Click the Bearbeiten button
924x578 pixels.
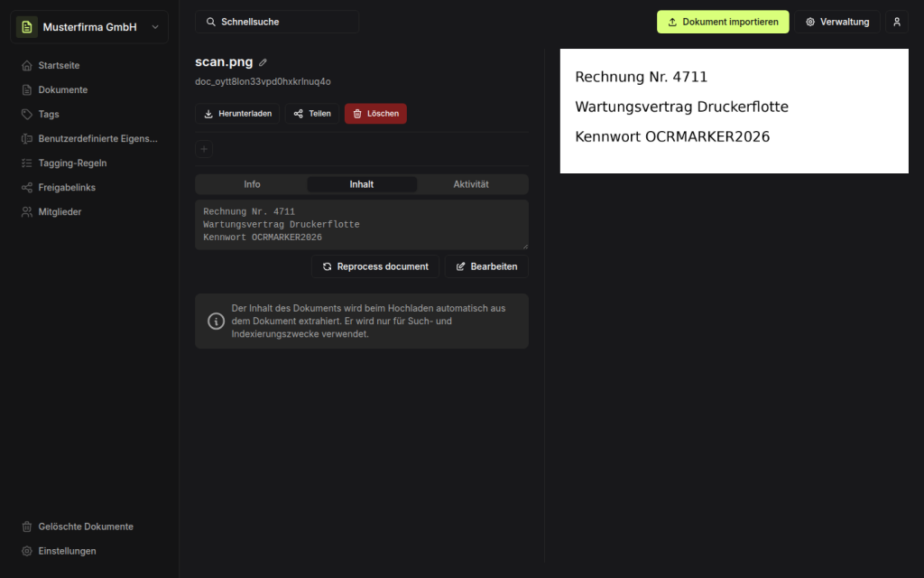coord(486,266)
